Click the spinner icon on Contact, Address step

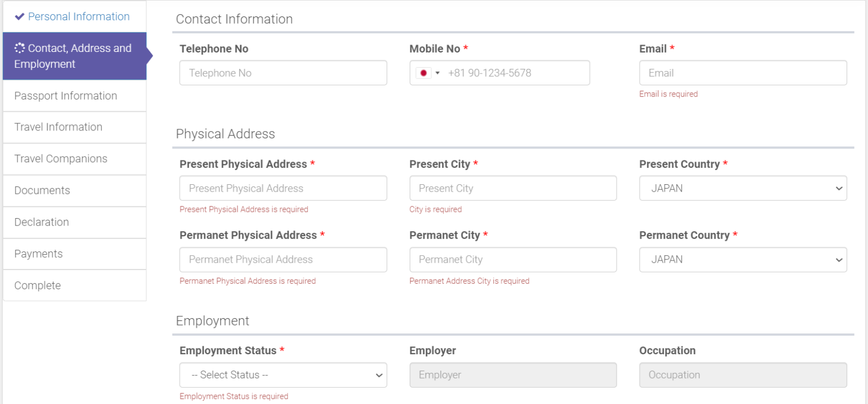pyautogui.click(x=20, y=48)
